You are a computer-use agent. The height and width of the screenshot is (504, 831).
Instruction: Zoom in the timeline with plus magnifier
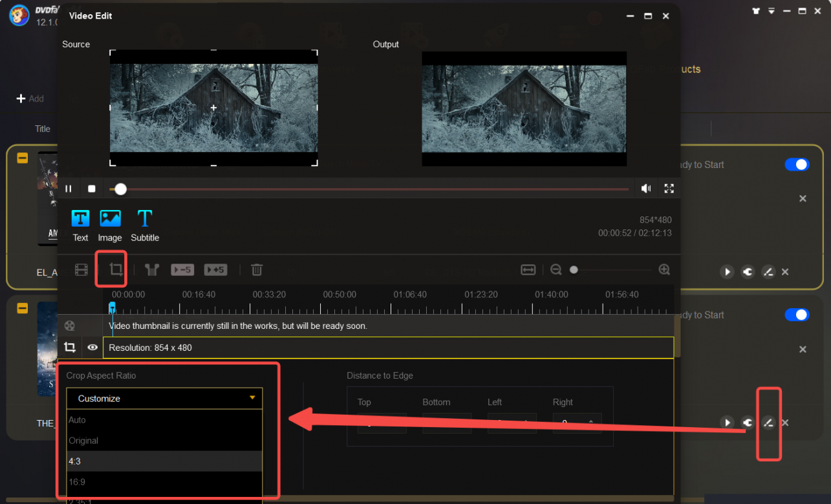pyautogui.click(x=664, y=269)
